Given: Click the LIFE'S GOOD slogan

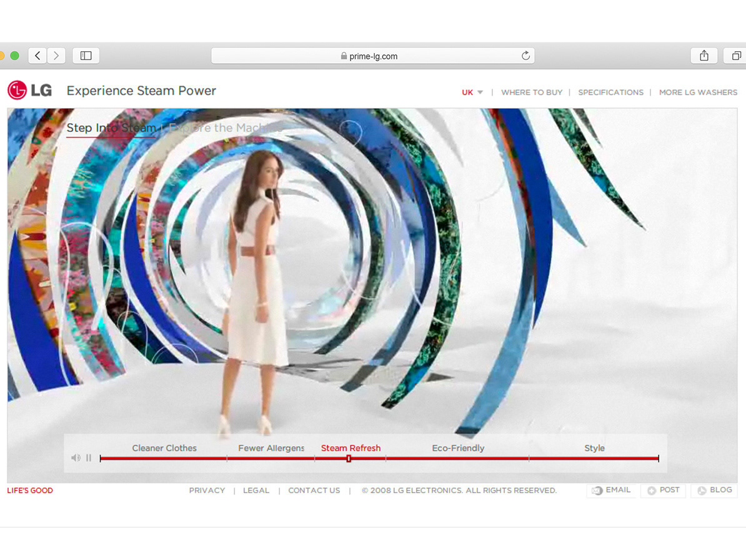Looking at the screenshot, I should click(30, 490).
